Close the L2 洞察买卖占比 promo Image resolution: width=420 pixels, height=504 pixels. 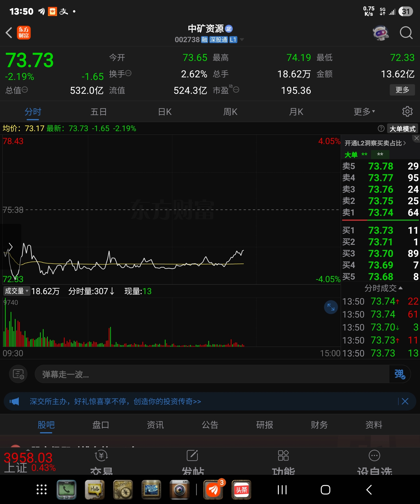tap(416, 138)
